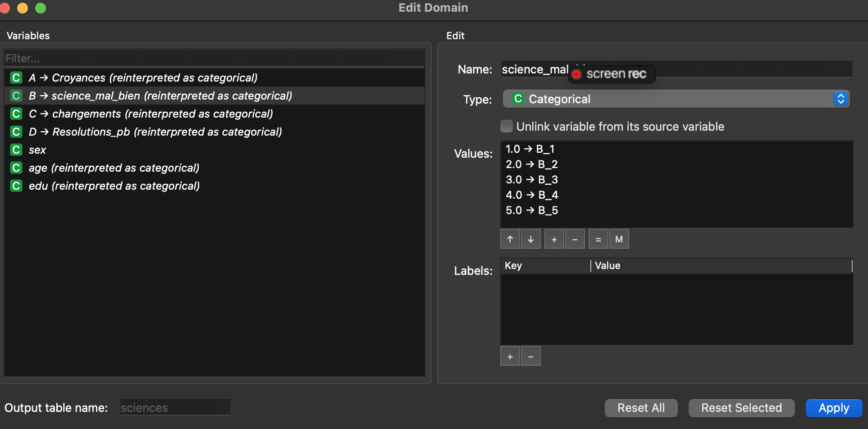The image size is (868, 429).
Task: Click the move value up arrow button
Action: pos(510,239)
